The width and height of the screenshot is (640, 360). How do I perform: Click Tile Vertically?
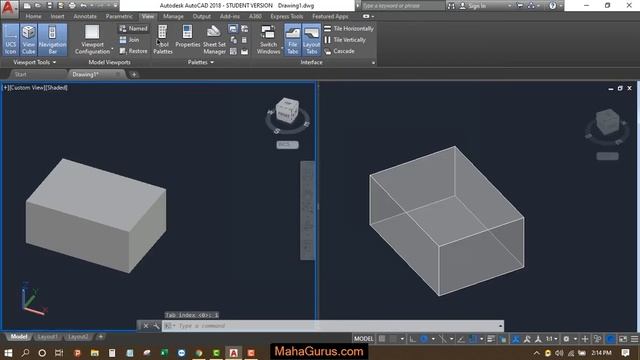345,40
